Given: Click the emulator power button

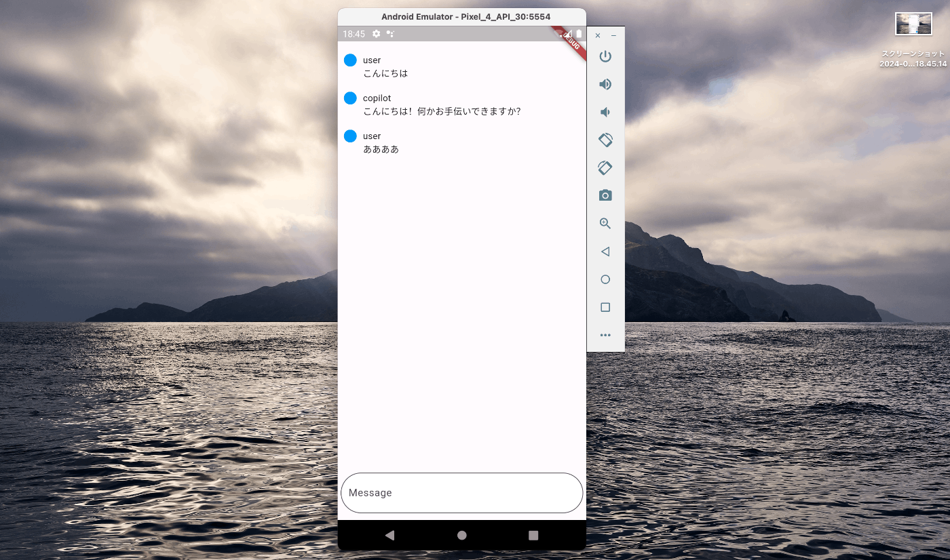Looking at the screenshot, I should 605,56.
